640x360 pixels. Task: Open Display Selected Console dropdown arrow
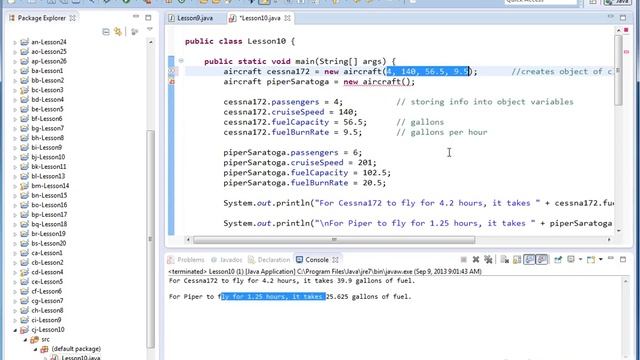(x=580, y=260)
